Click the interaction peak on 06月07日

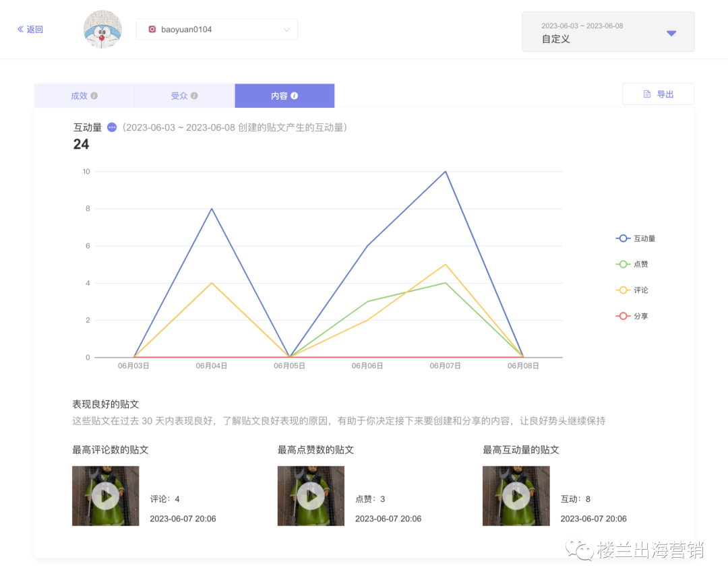[x=446, y=172]
